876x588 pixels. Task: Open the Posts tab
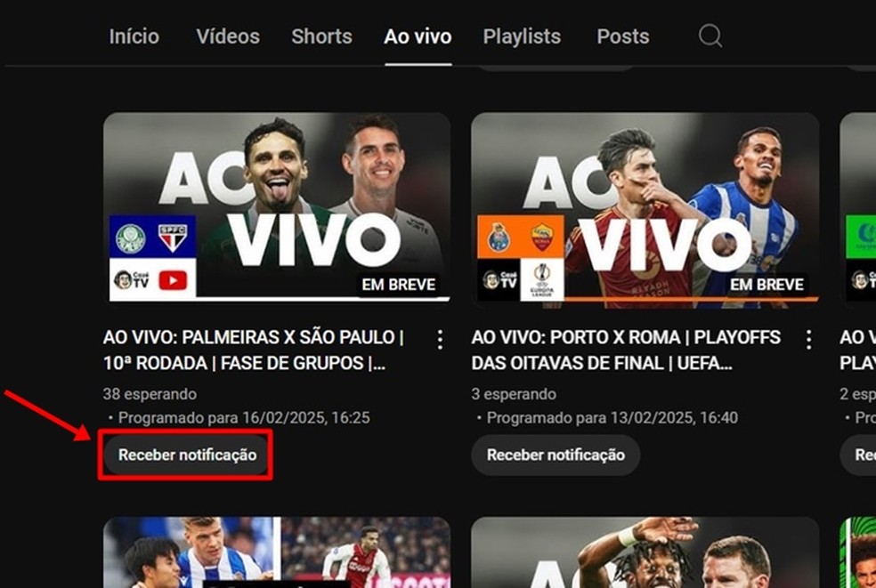point(622,36)
